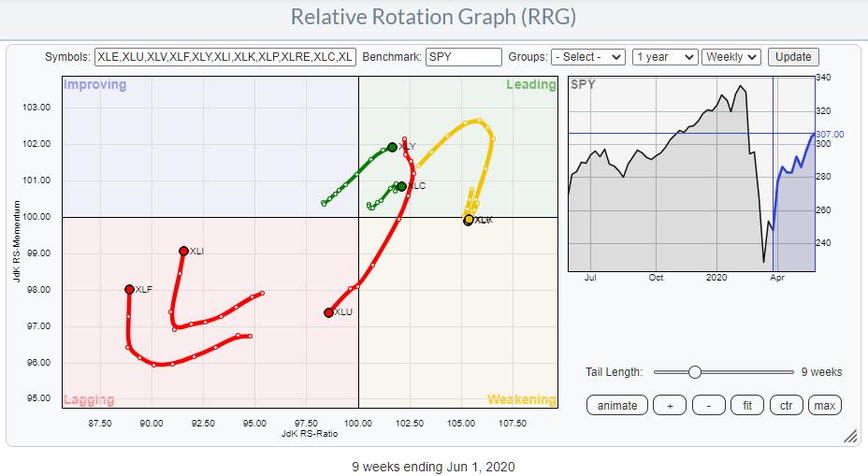Click the XLF tail endpoint marker
The height and width of the screenshot is (476, 868).
tap(129, 290)
